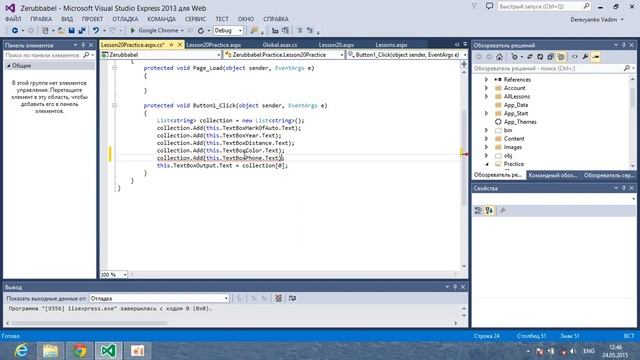Close the Lesson20Practice.aspx.cs tab

pyautogui.click(x=180, y=45)
